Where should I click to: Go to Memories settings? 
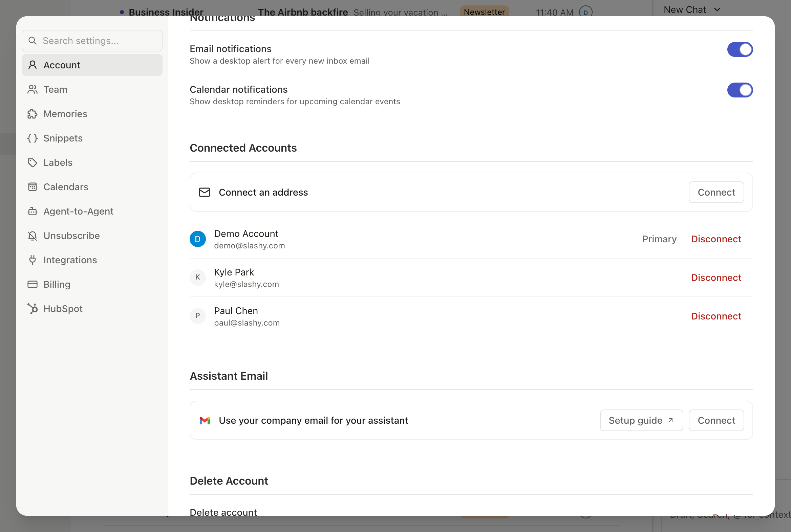coord(92,114)
